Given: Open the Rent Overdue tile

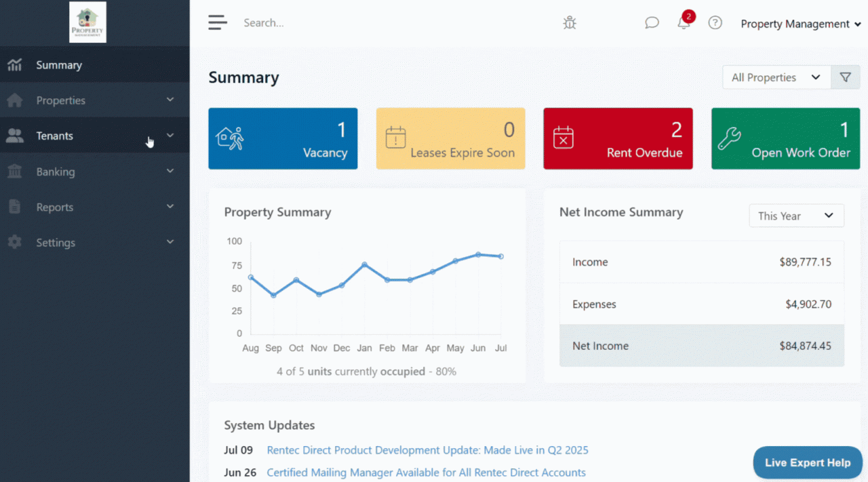Looking at the screenshot, I should 618,138.
